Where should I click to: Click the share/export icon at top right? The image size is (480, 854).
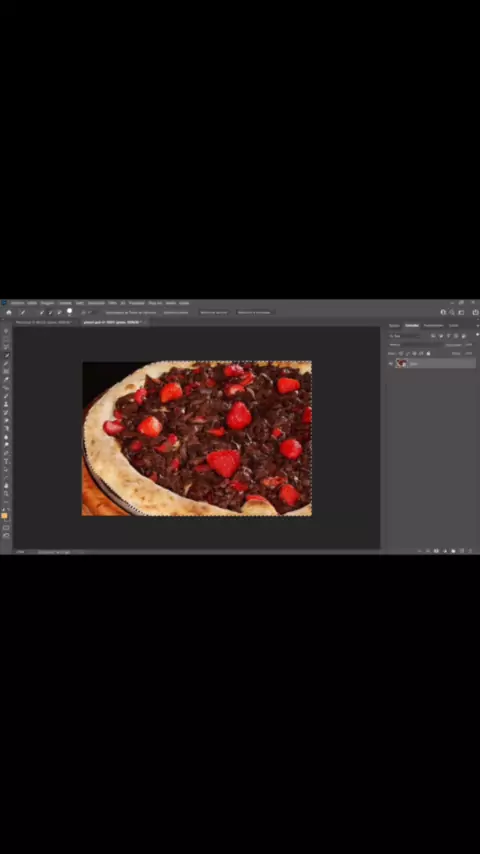click(x=476, y=312)
